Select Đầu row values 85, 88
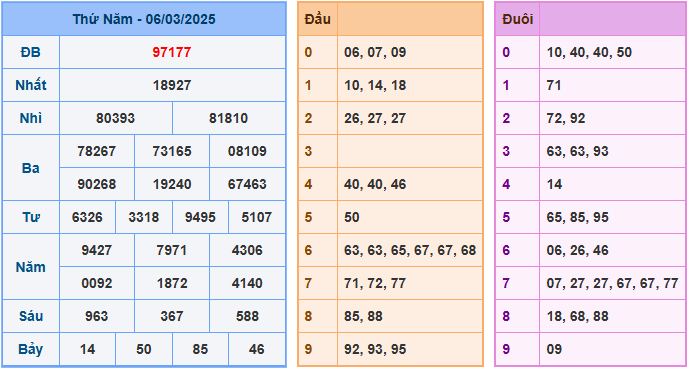Image resolution: width=689 pixels, height=368 pixels. pos(363,316)
